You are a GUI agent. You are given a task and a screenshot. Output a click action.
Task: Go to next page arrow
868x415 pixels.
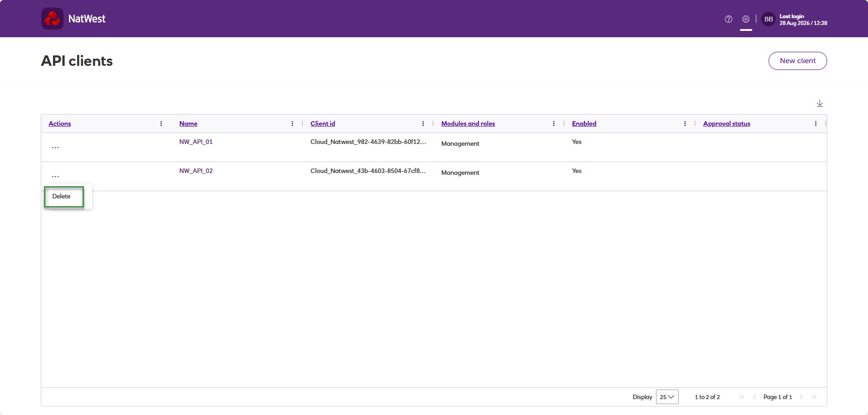(801, 397)
